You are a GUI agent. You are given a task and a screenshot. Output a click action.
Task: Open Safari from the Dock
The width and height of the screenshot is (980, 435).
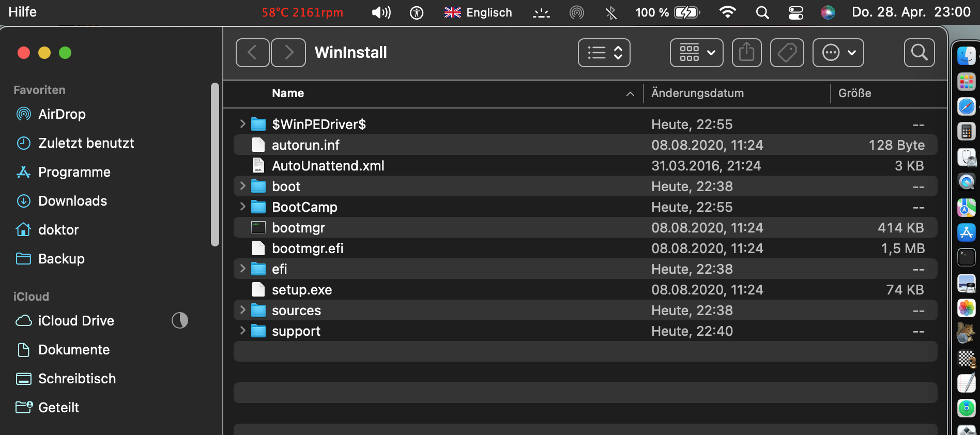966,107
